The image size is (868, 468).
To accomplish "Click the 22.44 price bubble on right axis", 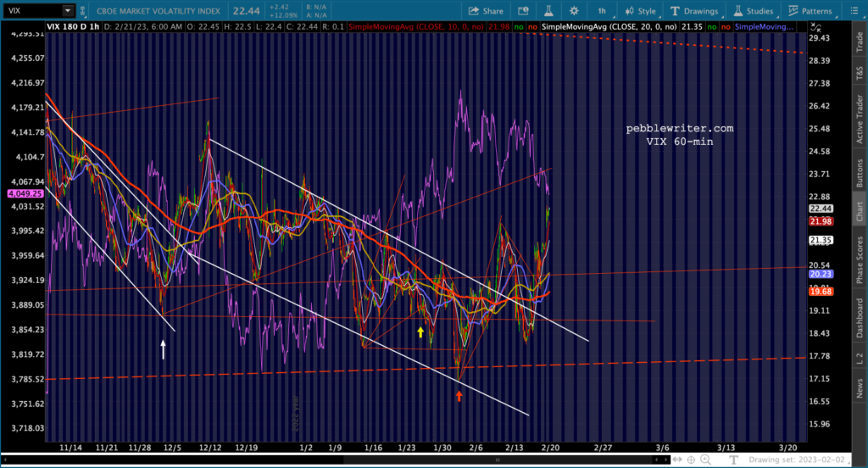I will [821, 209].
